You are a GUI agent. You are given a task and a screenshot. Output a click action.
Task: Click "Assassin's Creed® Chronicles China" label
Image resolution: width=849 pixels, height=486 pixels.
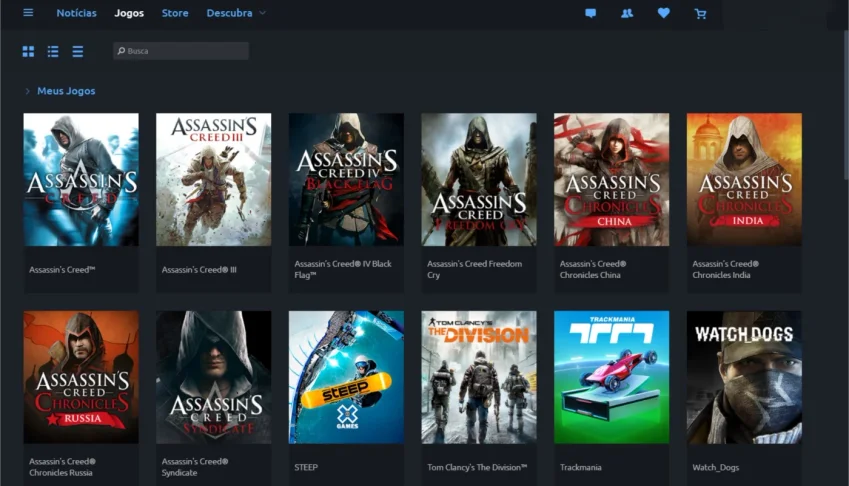[x=593, y=270]
